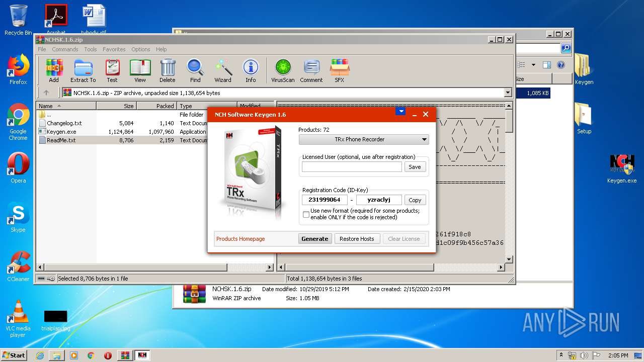Click the SFX toolbar icon
Screen dimensions: 644x362
[x=340, y=70]
